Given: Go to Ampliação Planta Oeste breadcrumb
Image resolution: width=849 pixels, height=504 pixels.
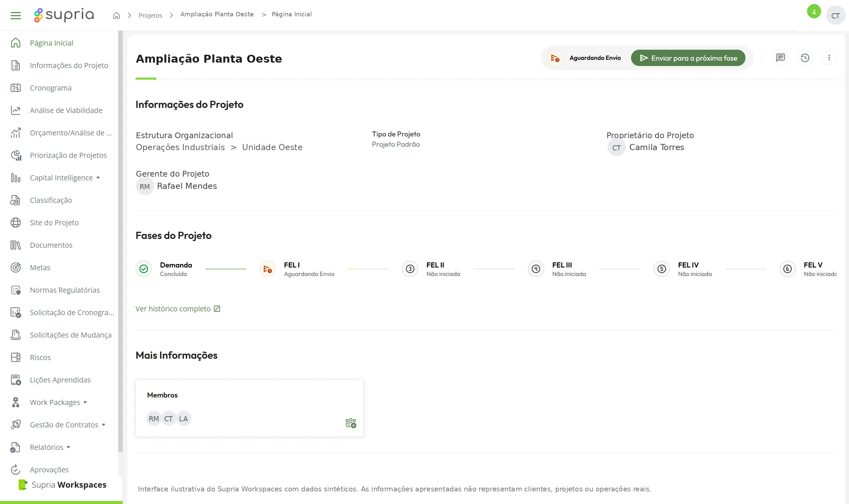Looking at the screenshot, I should coord(217,14).
